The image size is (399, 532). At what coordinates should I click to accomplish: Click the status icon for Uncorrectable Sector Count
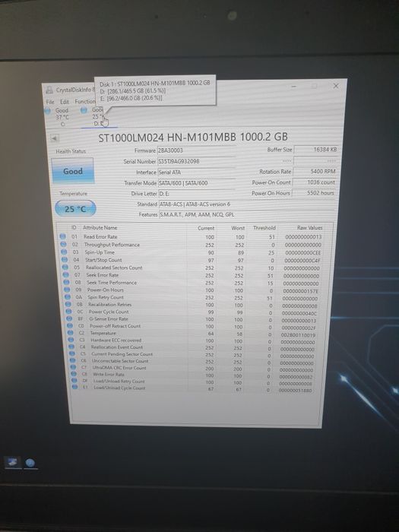pos(73,360)
